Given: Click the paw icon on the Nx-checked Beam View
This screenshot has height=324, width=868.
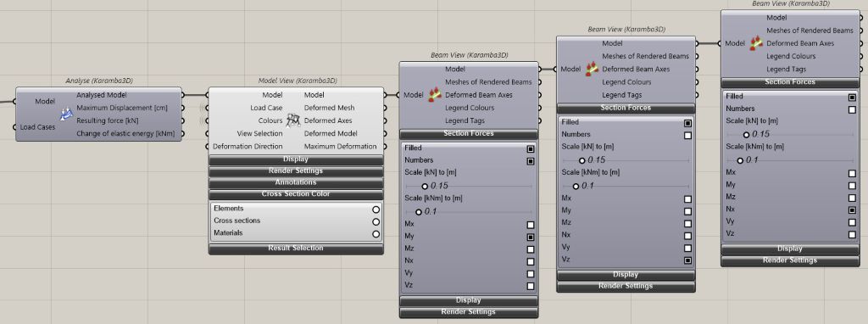Looking at the screenshot, I should [x=756, y=43].
